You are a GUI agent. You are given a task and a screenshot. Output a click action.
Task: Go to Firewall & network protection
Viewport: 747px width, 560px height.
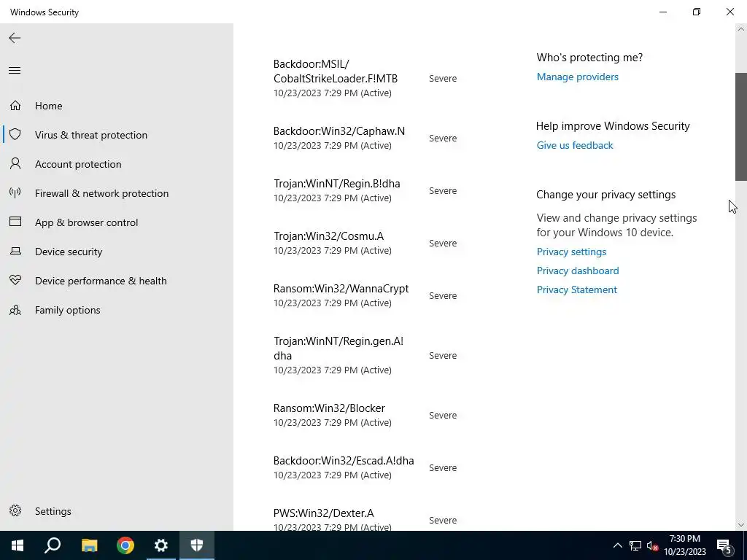pos(101,193)
